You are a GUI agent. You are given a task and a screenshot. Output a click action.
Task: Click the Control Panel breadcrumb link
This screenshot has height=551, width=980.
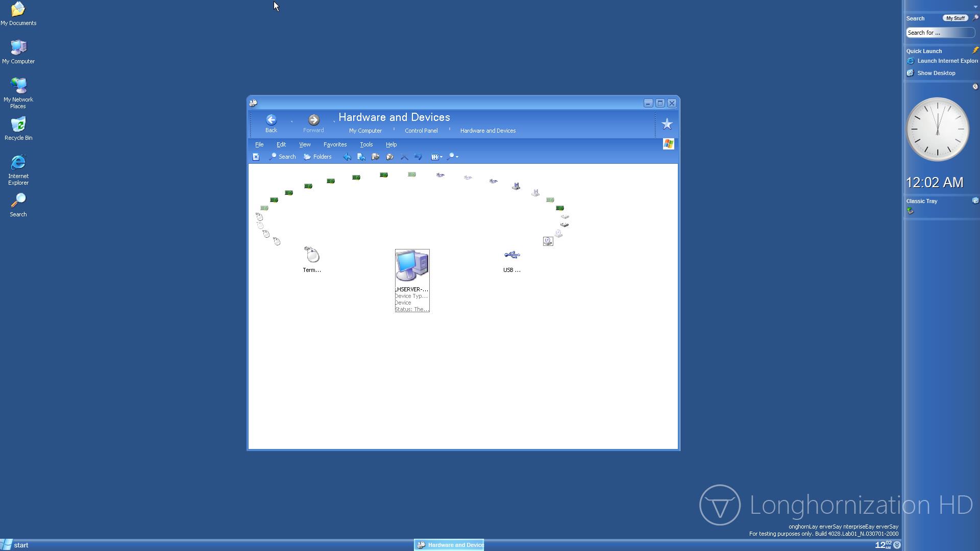[x=421, y=131]
